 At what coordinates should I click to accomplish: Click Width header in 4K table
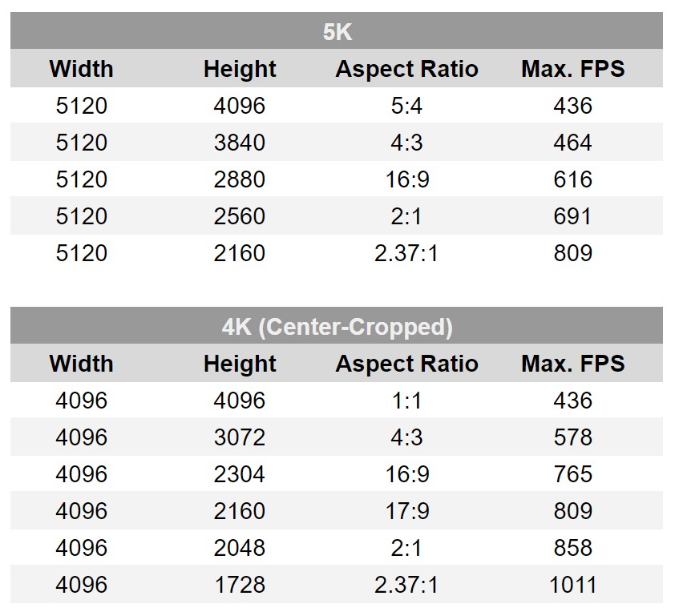pyautogui.click(x=81, y=364)
